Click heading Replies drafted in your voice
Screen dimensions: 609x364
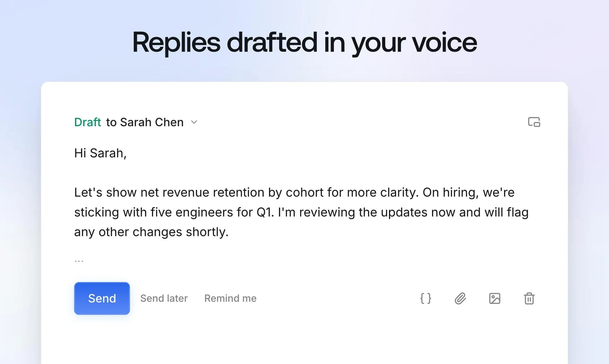[304, 42]
